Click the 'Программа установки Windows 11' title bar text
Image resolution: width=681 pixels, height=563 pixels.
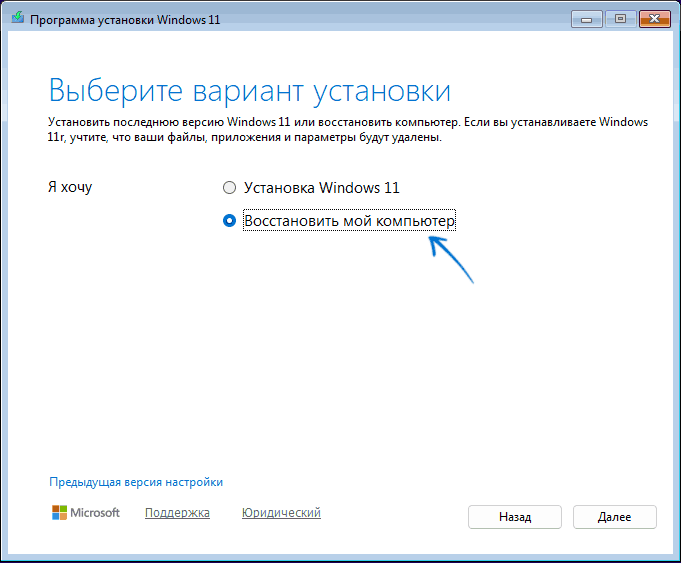point(125,20)
